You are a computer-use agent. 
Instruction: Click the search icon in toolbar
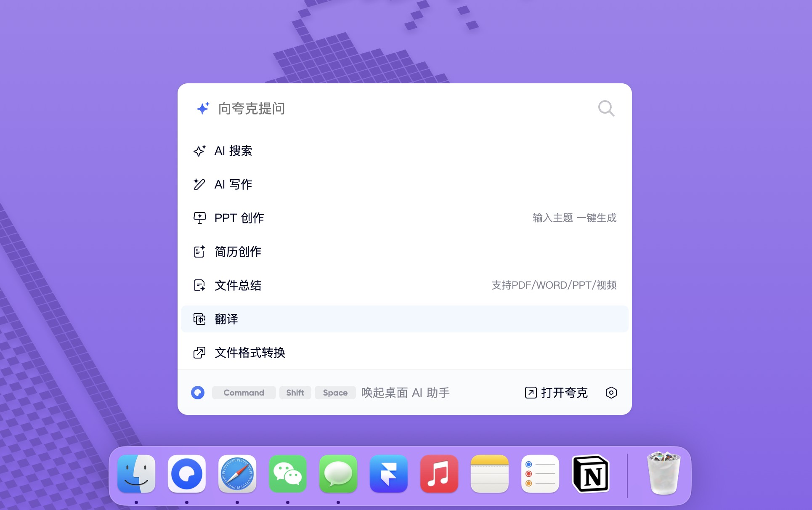pos(606,108)
